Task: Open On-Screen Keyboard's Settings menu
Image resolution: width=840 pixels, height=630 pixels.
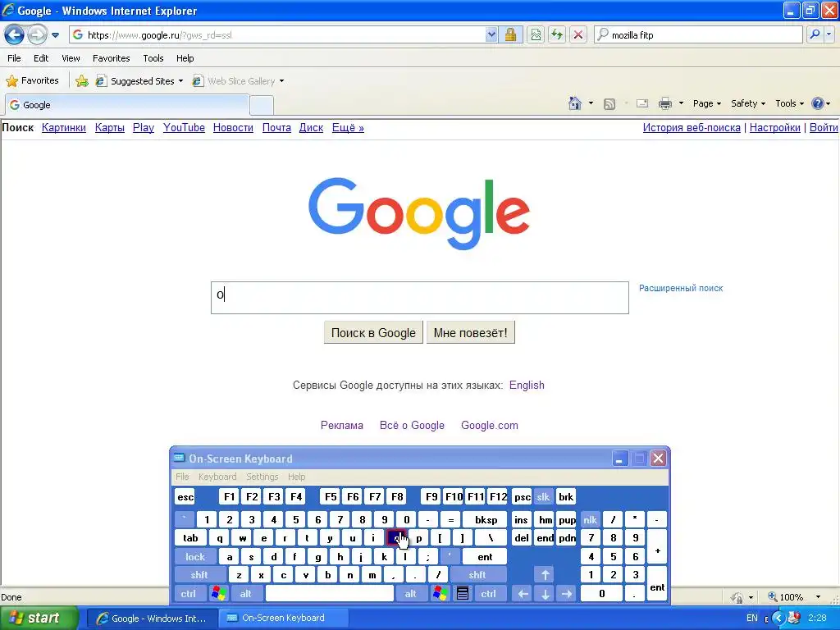Action: (262, 477)
